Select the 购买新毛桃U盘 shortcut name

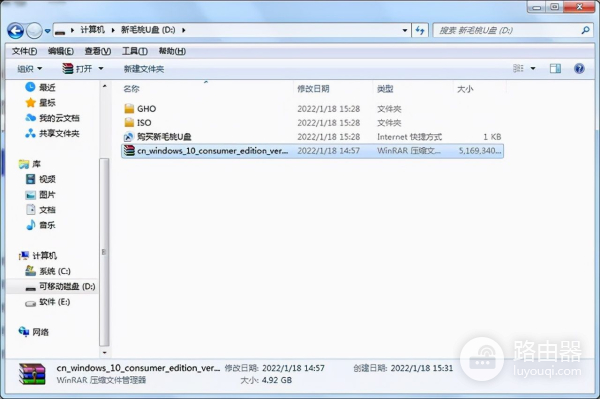pos(164,137)
